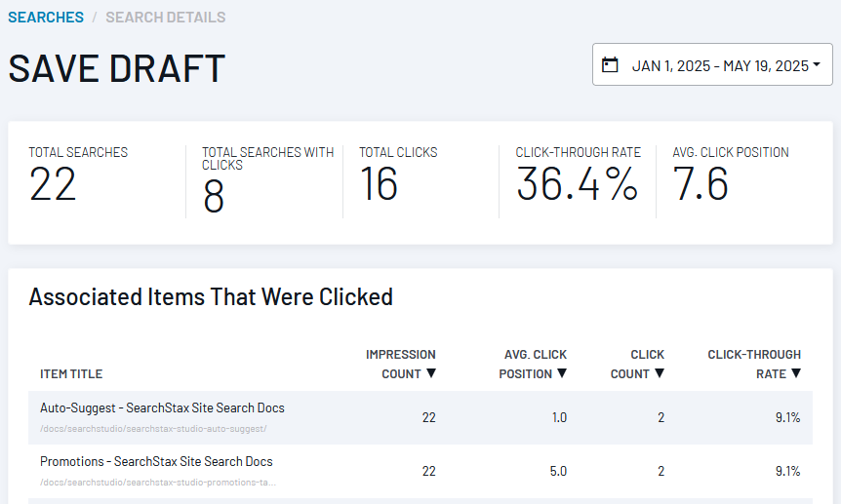
Task: Click the Save Draft page heading
Action: 117,68
